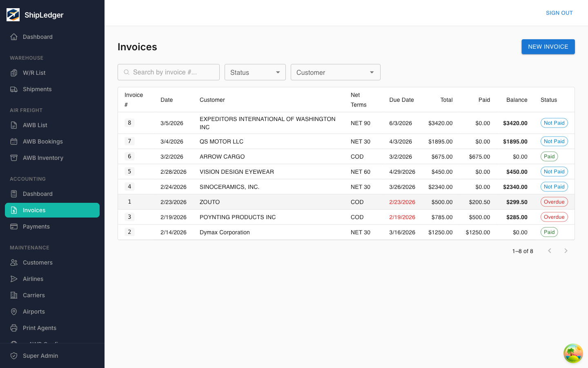Open AWB List document icon
The width and height of the screenshot is (588, 368).
click(x=14, y=125)
